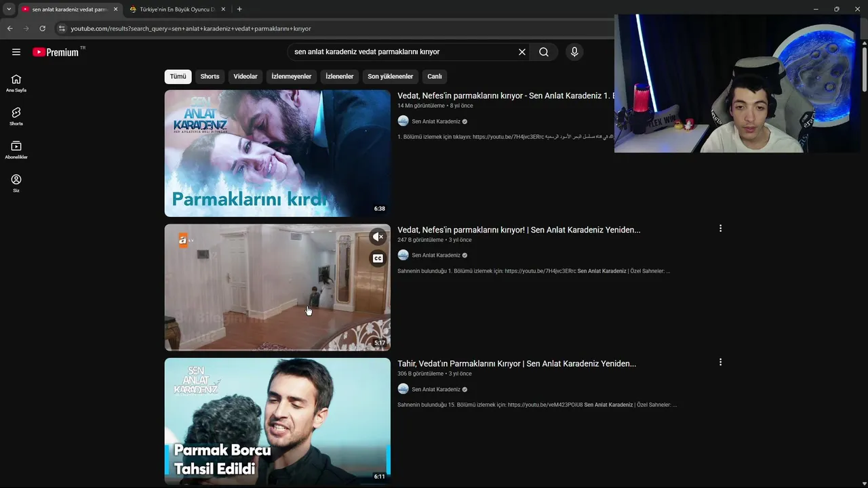Screen dimensions: 868x488
Task: Unmute the hovered video preview
Action: [x=378, y=237]
